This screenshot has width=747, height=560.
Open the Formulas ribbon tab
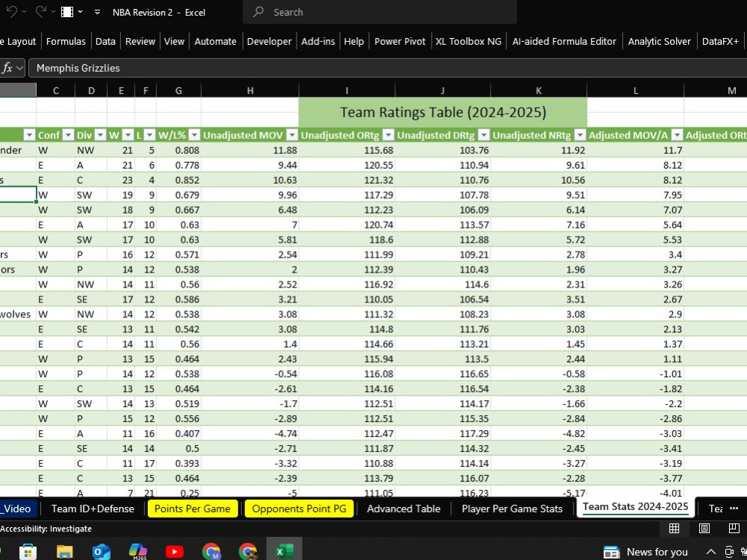(x=66, y=41)
